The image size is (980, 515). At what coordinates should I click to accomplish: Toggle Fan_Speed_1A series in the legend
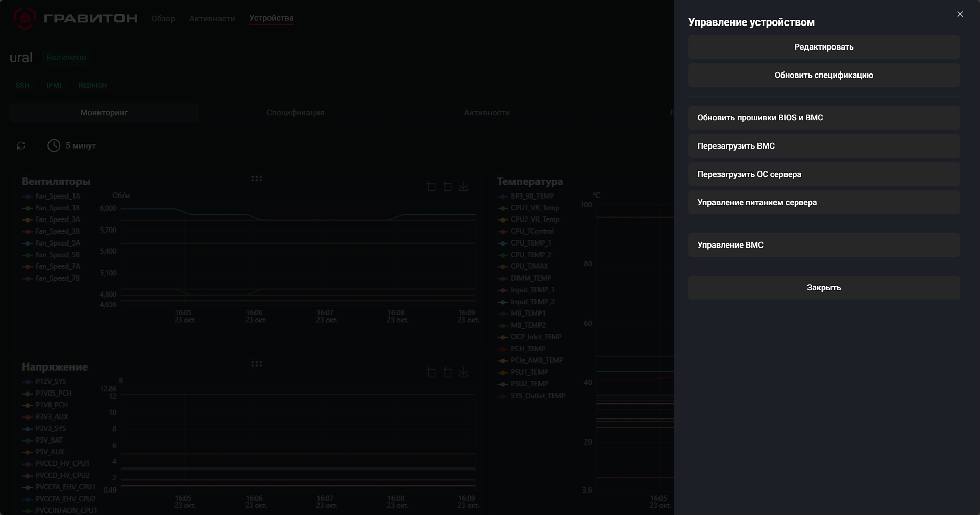click(x=58, y=196)
